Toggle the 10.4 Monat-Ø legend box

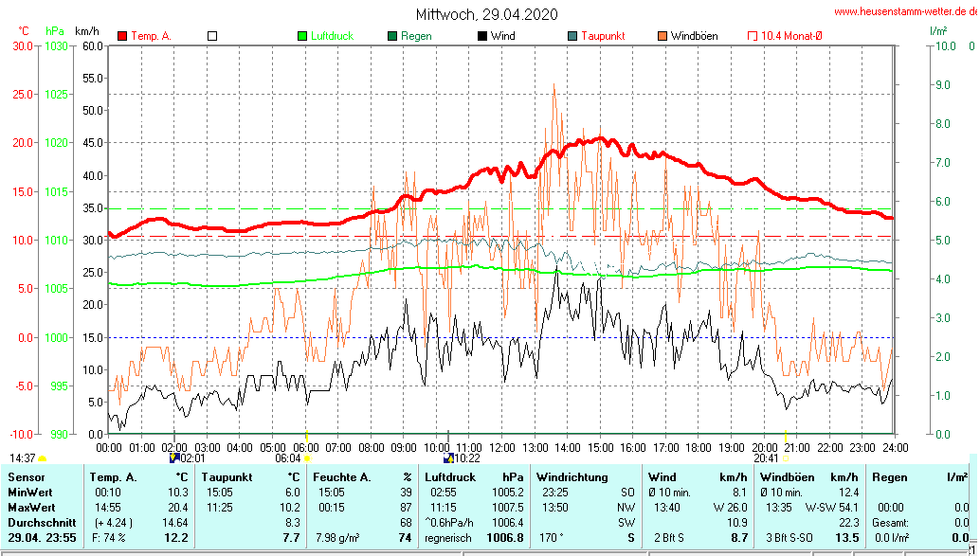tap(753, 36)
